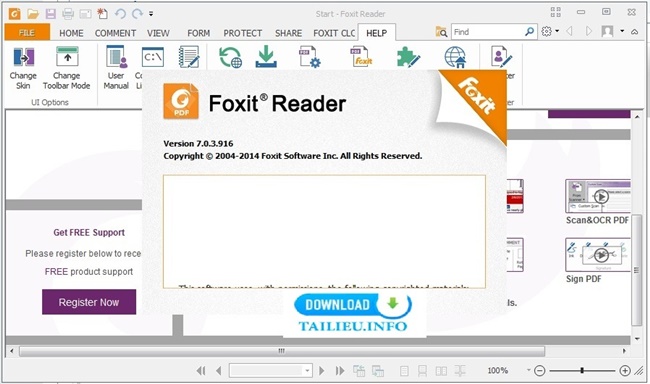Click the Change Toolbar Mode icon

[67, 57]
